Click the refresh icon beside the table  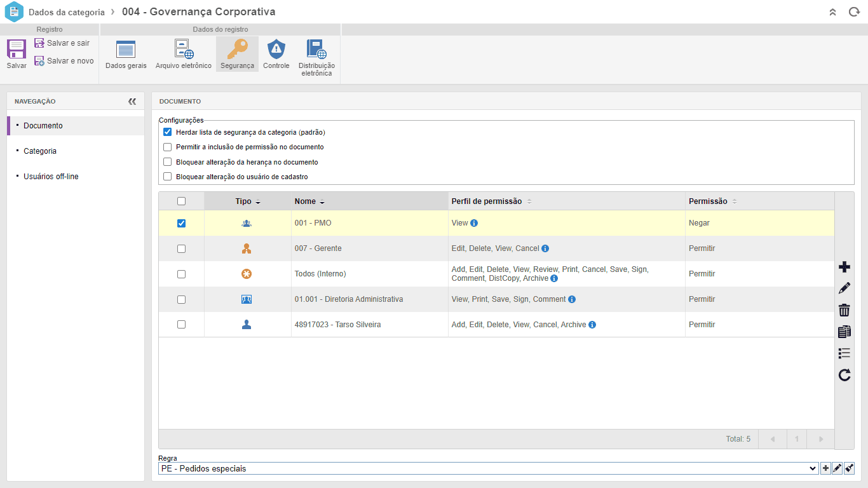844,375
